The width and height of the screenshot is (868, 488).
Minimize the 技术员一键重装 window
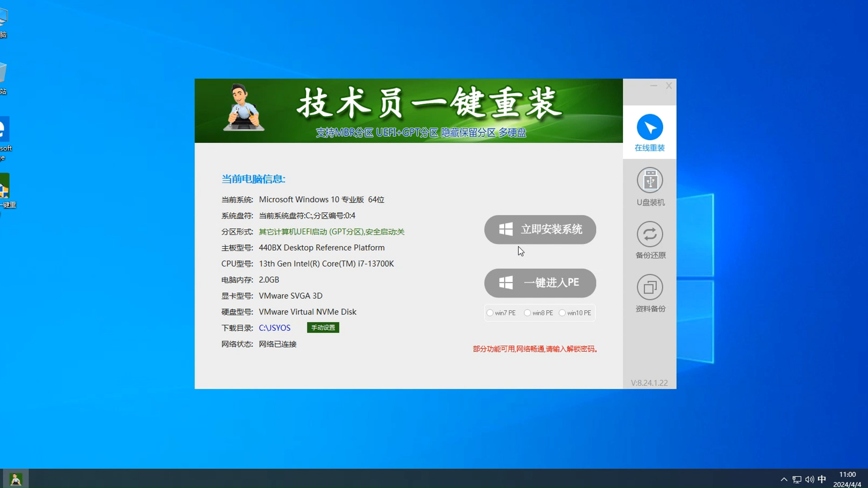click(654, 86)
